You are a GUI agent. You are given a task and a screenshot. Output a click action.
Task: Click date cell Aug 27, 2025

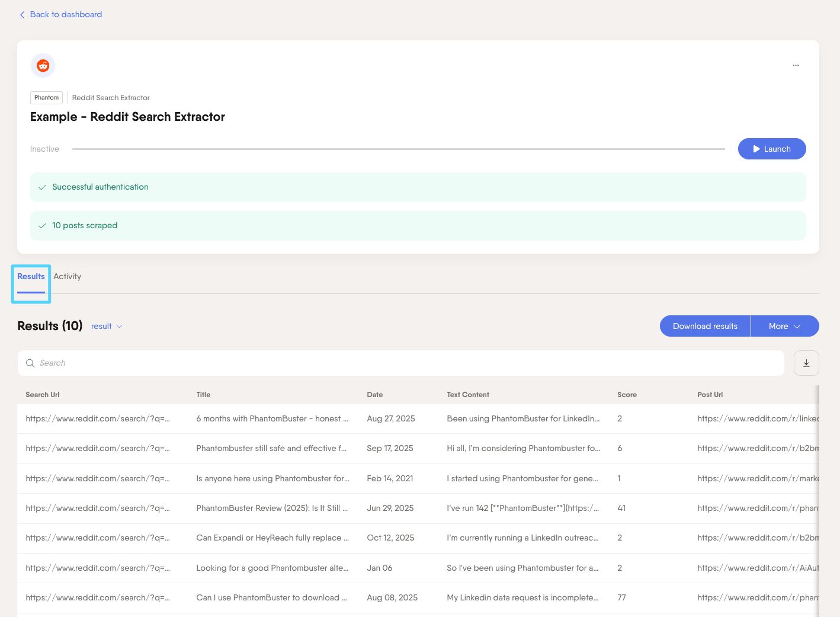[391, 419]
